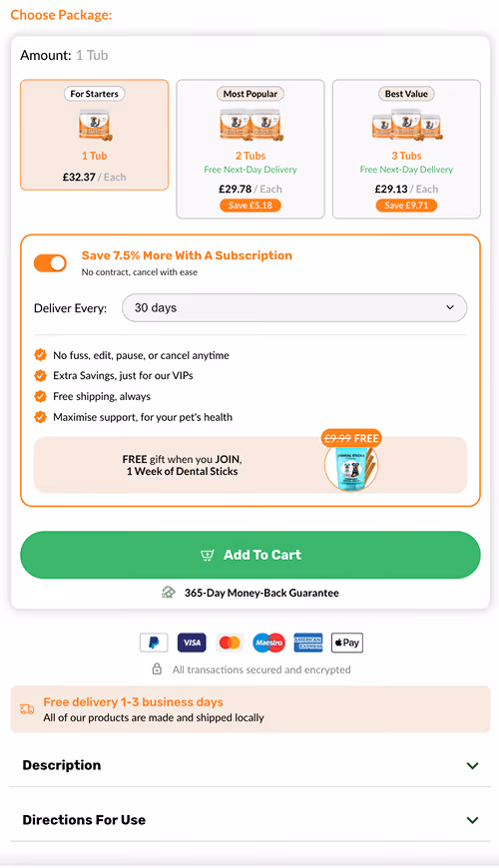499x868 pixels.
Task: Expand the Directions For Use section
Action: point(250,820)
